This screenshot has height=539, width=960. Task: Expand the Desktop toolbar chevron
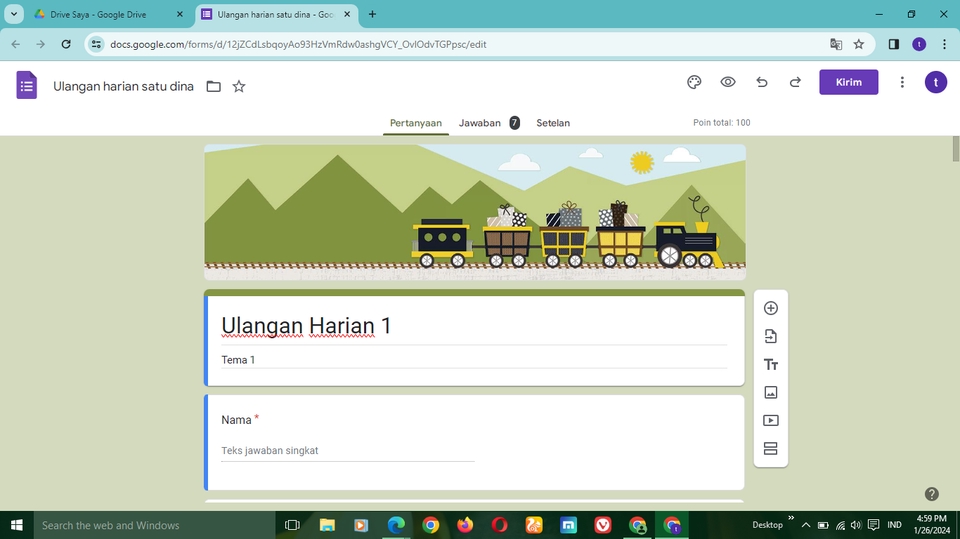tap(790, 518)
